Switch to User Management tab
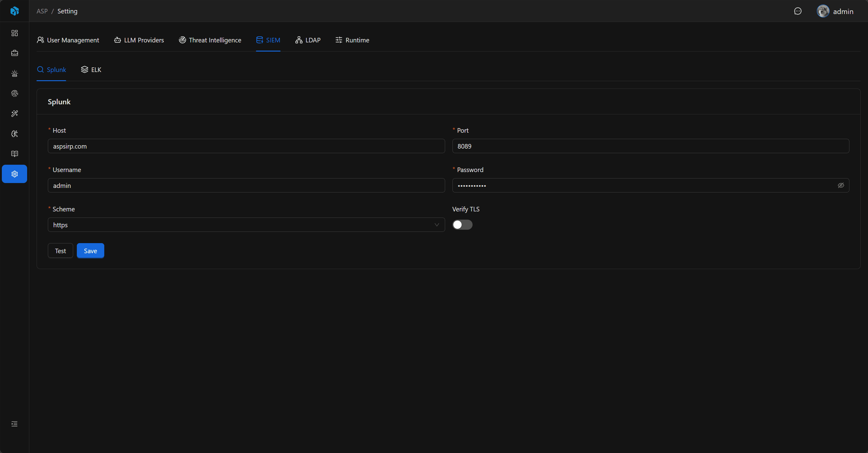 [x=68, y=40]
